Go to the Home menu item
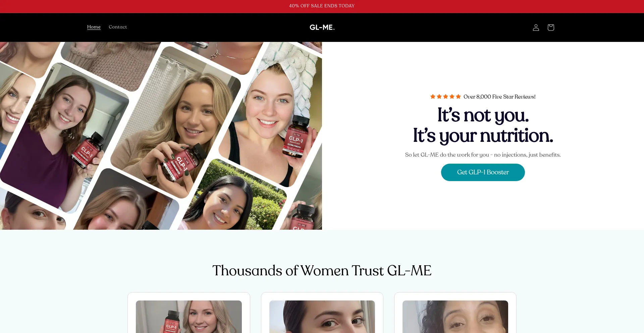 pyautogui.click(x=94, y=27)
